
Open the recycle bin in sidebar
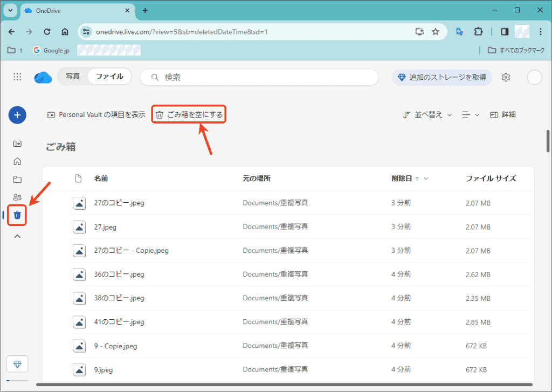point(17,215)
